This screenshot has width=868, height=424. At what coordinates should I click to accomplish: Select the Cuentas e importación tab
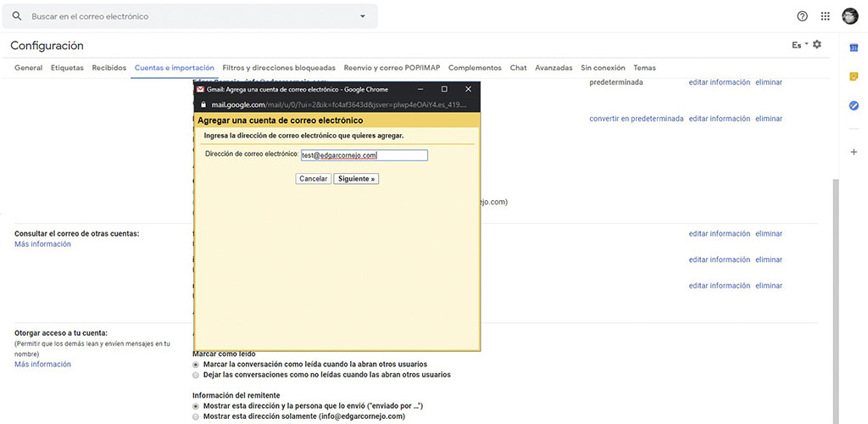pos(175,68)
